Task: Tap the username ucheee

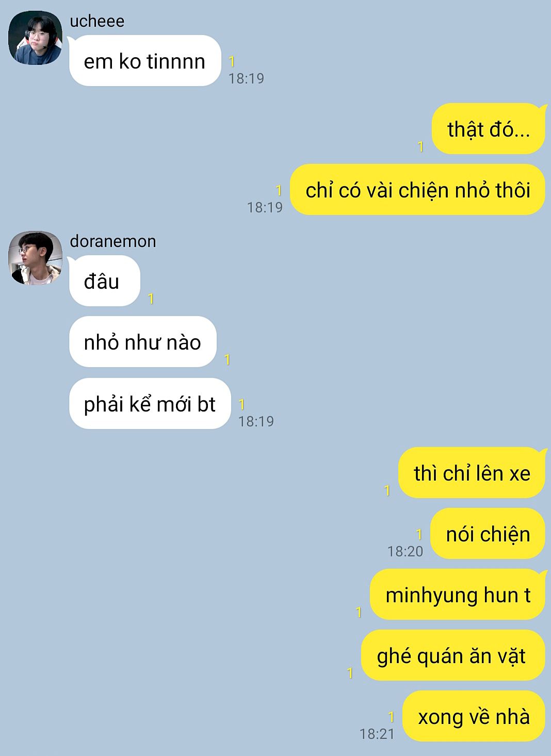Action: coord(97,21)
